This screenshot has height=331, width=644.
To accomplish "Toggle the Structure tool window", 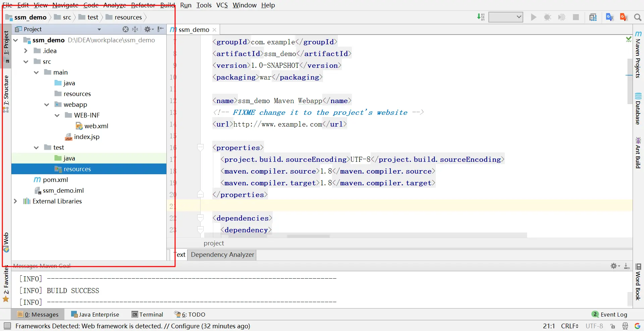I will [x=6, y=93].
